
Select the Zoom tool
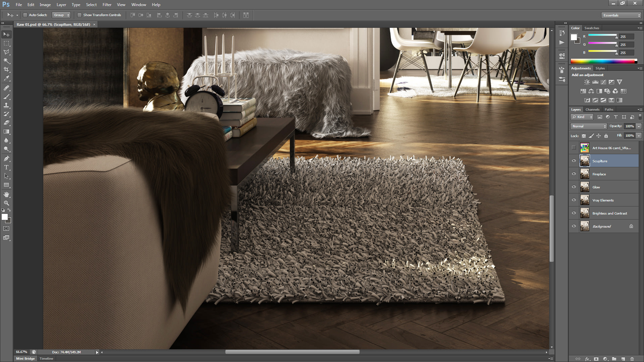coord(6,203)
